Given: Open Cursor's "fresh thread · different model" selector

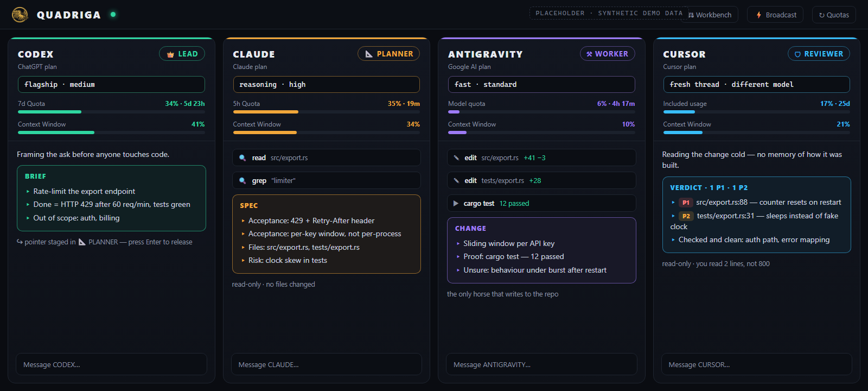Looking at the screenshot, I should 757,85.
